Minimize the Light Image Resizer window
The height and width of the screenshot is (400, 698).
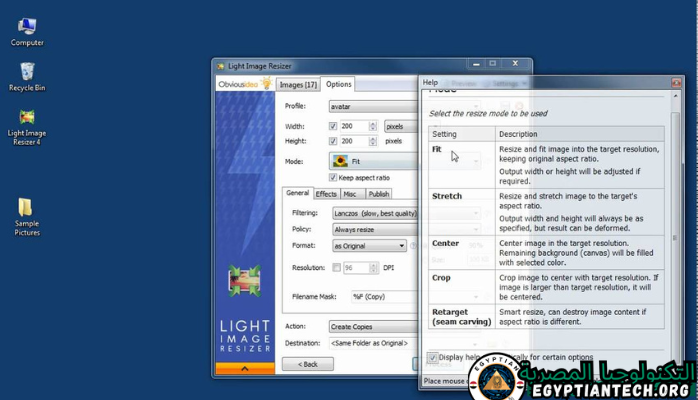[x=476, y=64]
